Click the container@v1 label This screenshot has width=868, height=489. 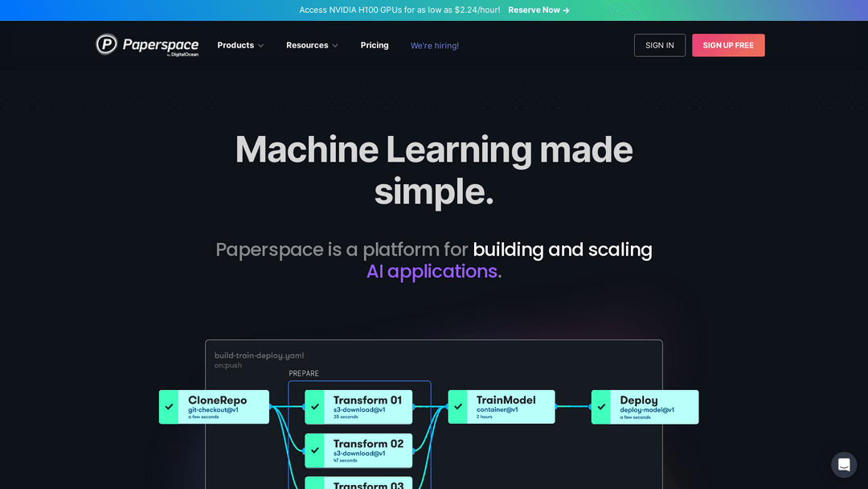497,410
